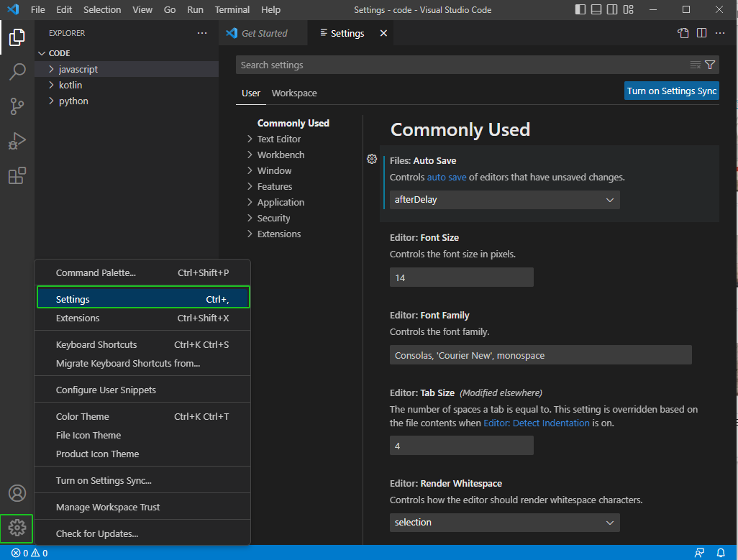
Task: Click the Tab Size field showing 4
Action: click(x=461, y=445)
